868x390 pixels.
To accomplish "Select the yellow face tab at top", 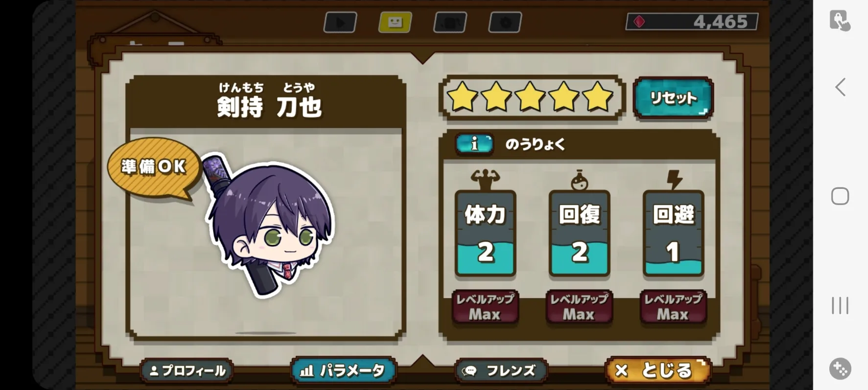I will pyautogui.click(x=395, y=22).
